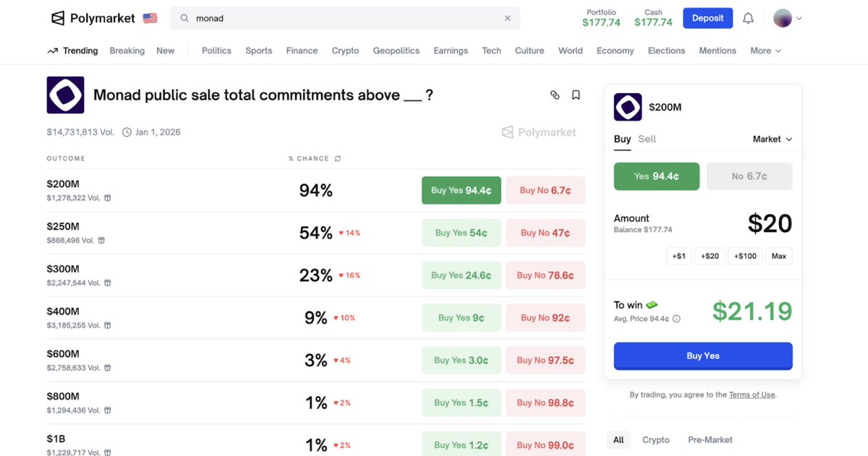Click the US flag icon
The height and width of the screenshot is (456, 868).
[150, 18]
